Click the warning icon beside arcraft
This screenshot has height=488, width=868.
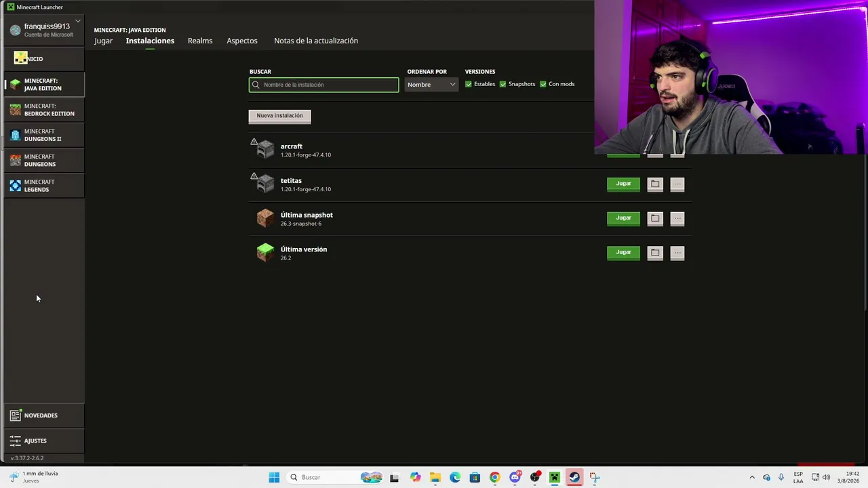254,142
